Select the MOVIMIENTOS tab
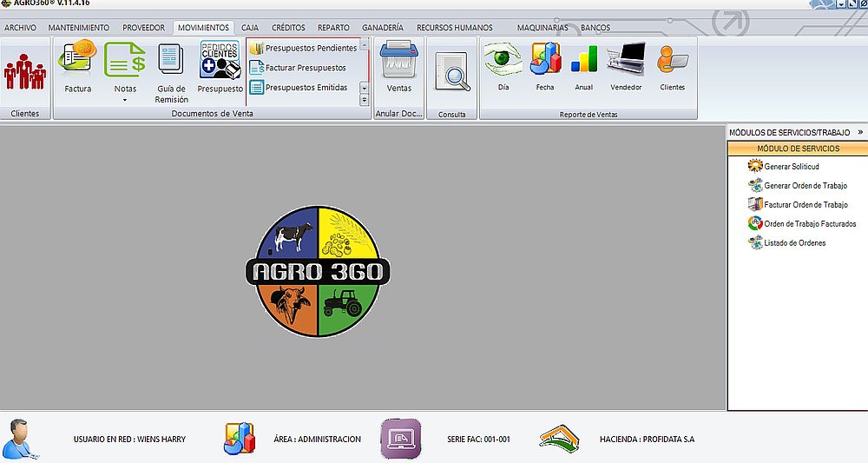 pyautogui.click(x=203, y=27)
